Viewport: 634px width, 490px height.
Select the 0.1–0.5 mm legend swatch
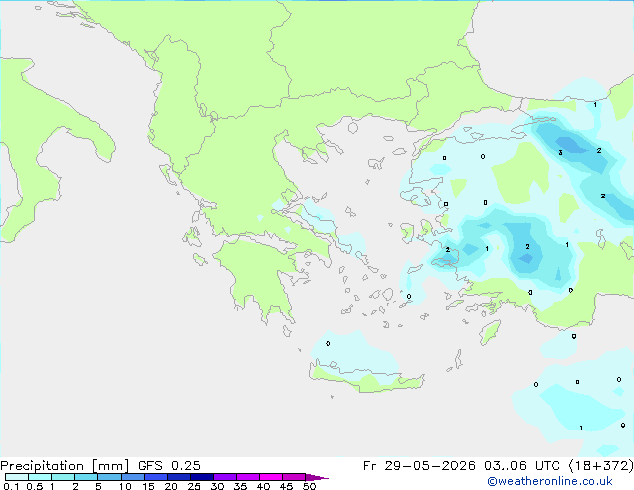[x=17, y=477]
